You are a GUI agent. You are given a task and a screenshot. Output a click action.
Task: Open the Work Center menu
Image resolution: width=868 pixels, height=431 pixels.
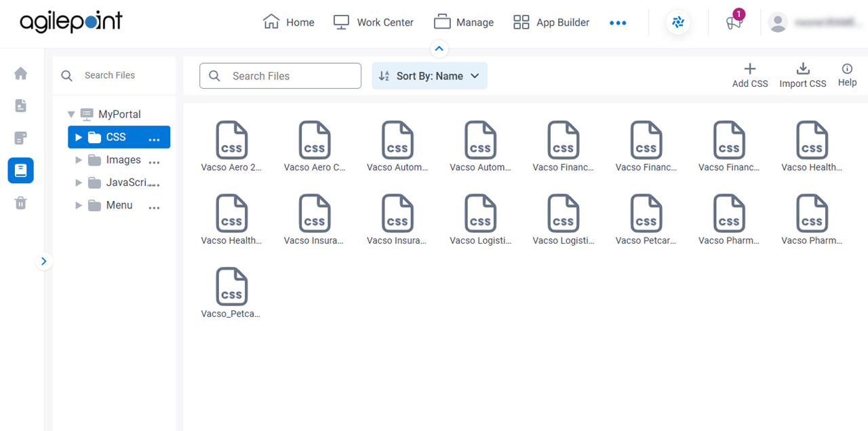[x=373, y=22]
